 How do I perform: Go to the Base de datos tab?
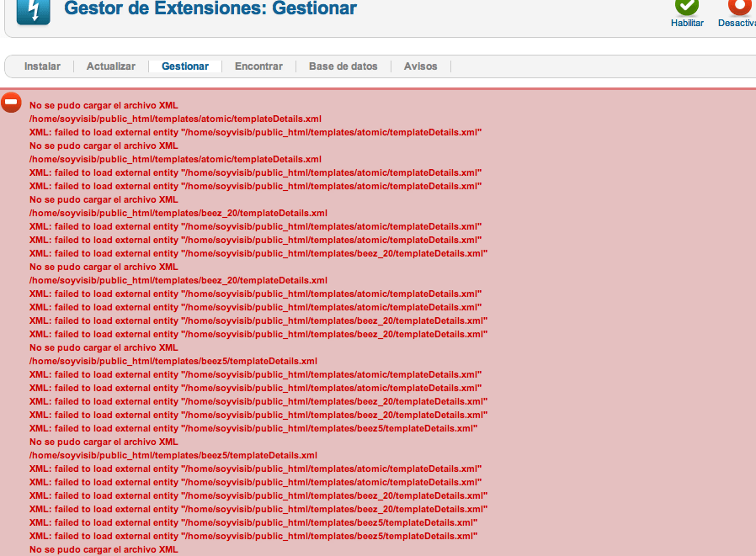tap(343, 66)
